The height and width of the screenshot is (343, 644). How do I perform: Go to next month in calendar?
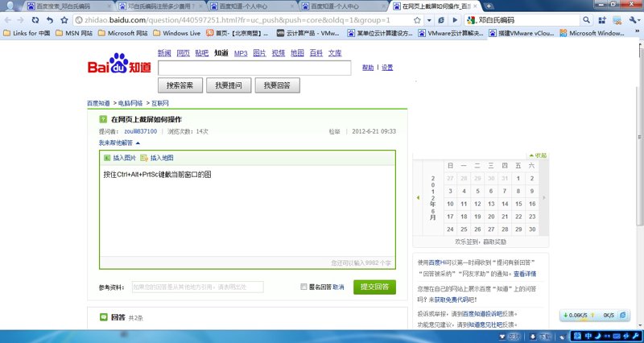click(x=544, y=198)
